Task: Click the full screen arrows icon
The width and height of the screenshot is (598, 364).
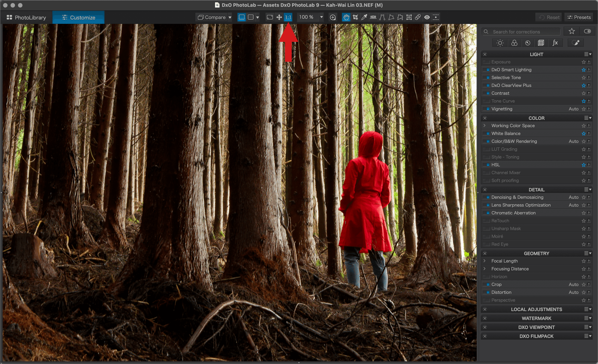Action: [279, 17]
